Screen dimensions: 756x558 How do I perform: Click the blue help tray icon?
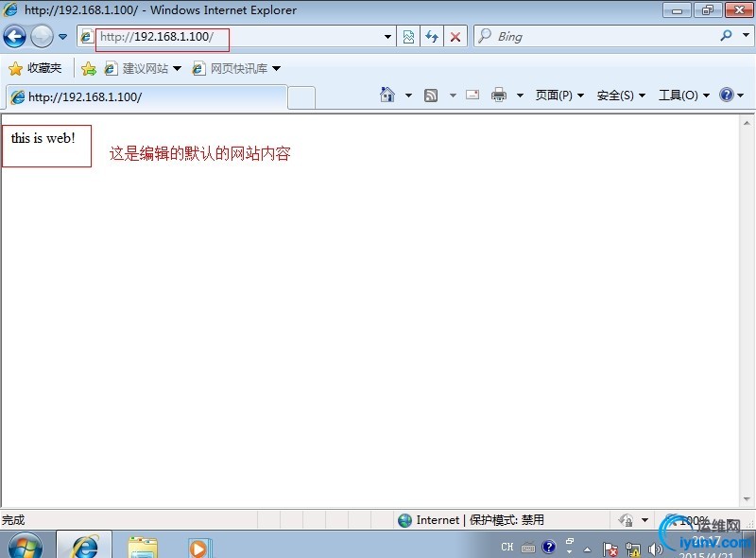548,547
